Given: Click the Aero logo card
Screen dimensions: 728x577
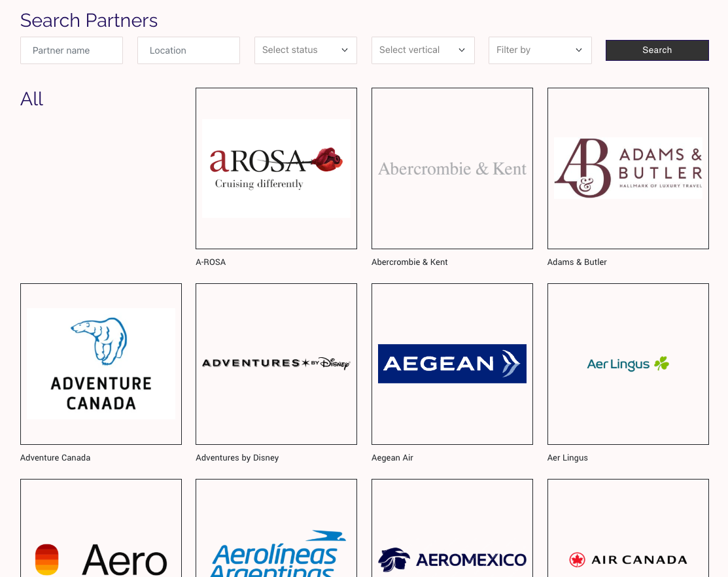Looking at the screenshot, I should coord(101,530).
